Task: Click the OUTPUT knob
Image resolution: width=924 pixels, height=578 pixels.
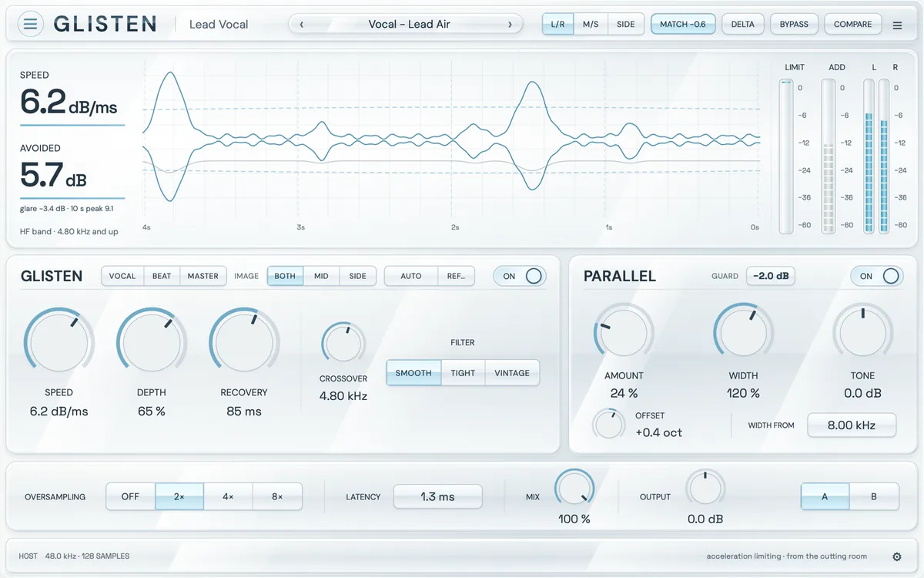Action: 706,489
